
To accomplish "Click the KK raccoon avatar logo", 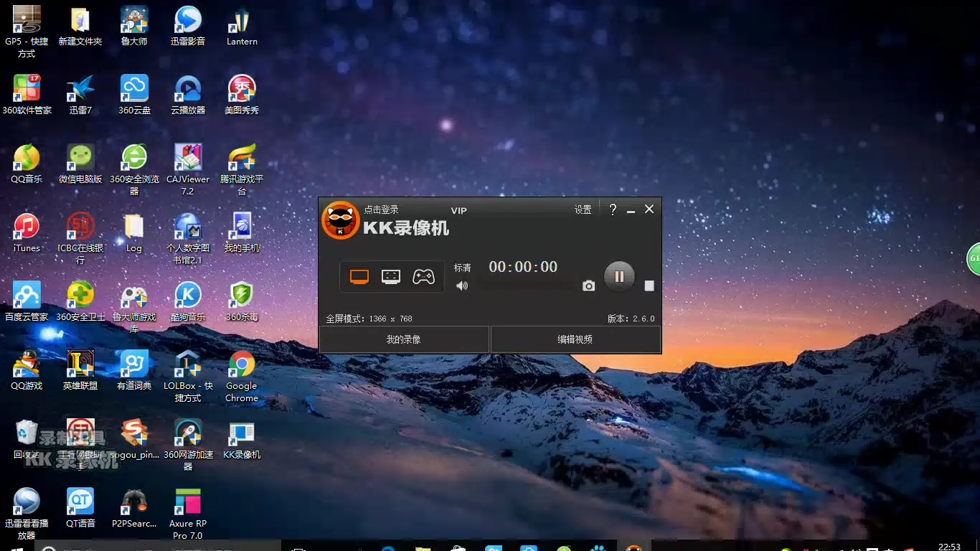I will point(340,220).
